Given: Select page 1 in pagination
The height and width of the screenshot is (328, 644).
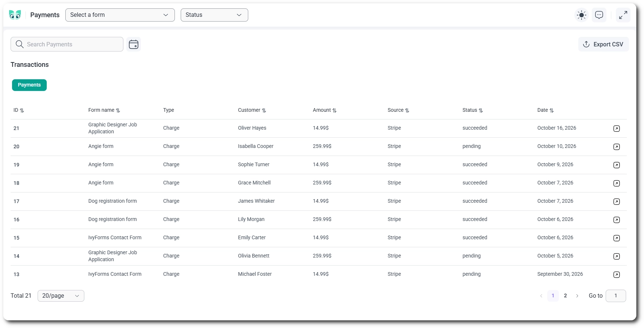Looking at the screenshot, I should pyautogui.click(x=553, y=296).
